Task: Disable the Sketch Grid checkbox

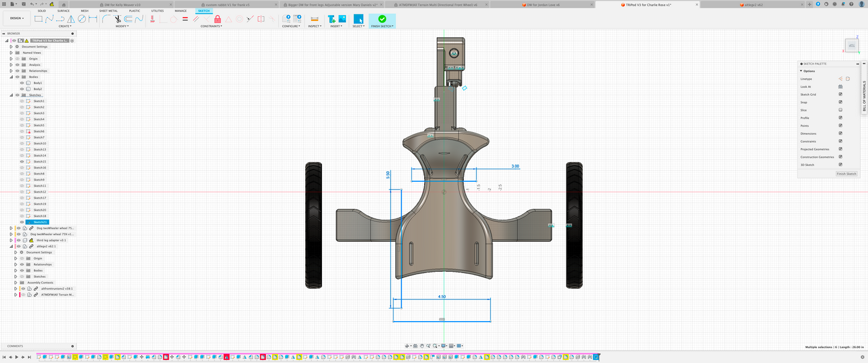Action: [840, 94]
